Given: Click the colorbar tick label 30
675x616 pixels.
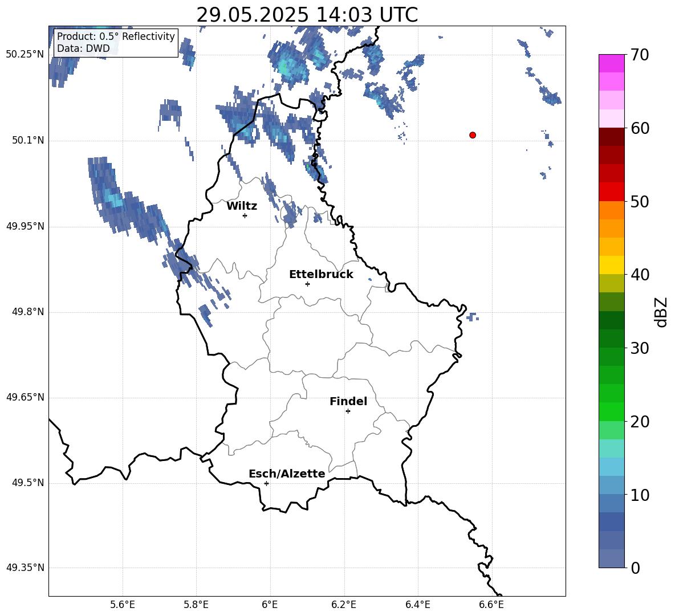Looking at the screenshot, I should point(640,348).
